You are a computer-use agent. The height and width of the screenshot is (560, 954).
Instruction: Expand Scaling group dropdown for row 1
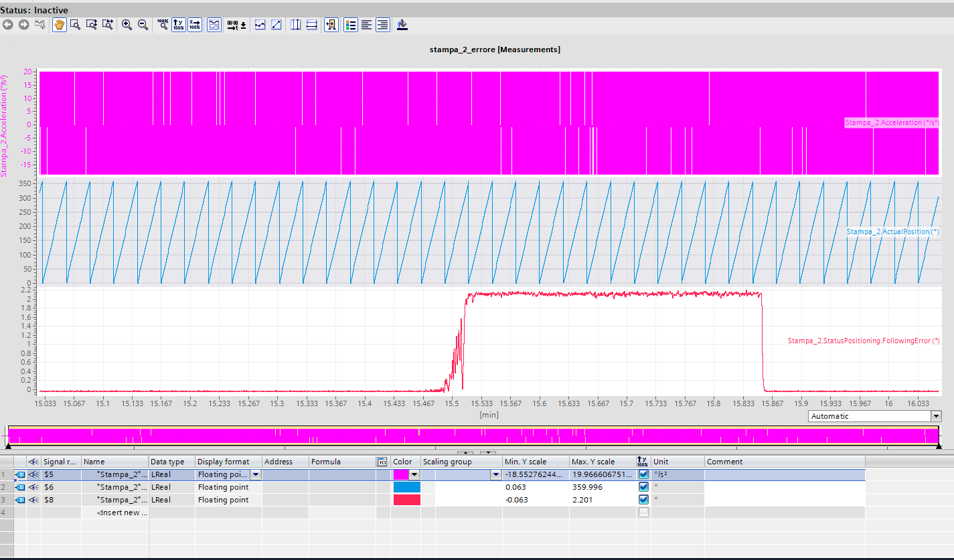[495, 474]
